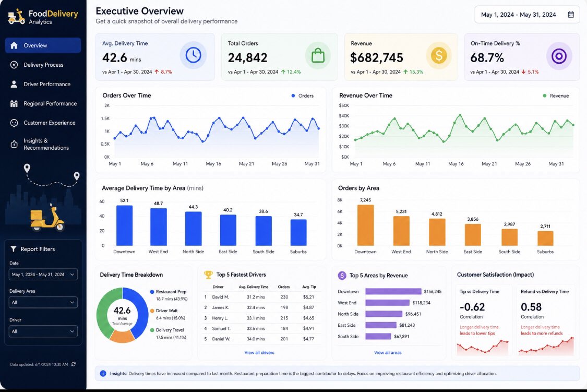Click the clock icon on Avg. Delivery Time
Viewport: 587px width, 392px height.
pyautogui.click(x=193, y=55)
